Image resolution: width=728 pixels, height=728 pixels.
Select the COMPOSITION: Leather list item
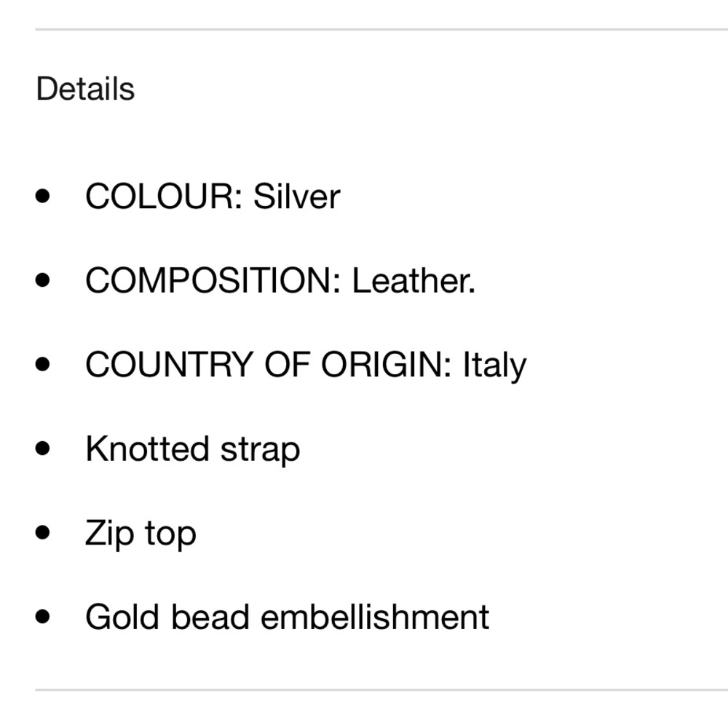[x=280, y=280]
